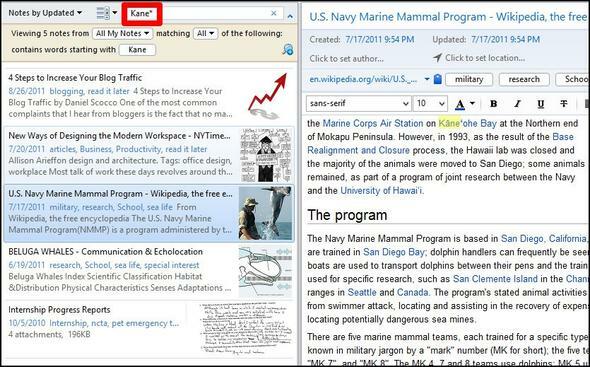Clear the Kane* search with the X icon

click(274, 13)
